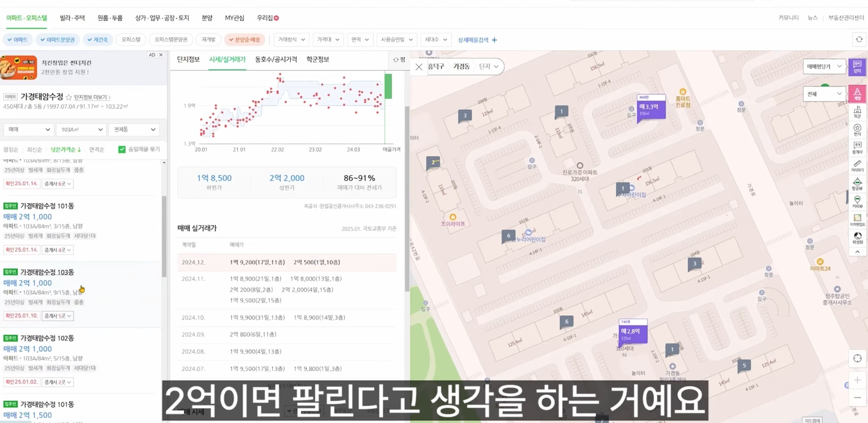Open the 빌라·주택 top menu

point(72,18)
